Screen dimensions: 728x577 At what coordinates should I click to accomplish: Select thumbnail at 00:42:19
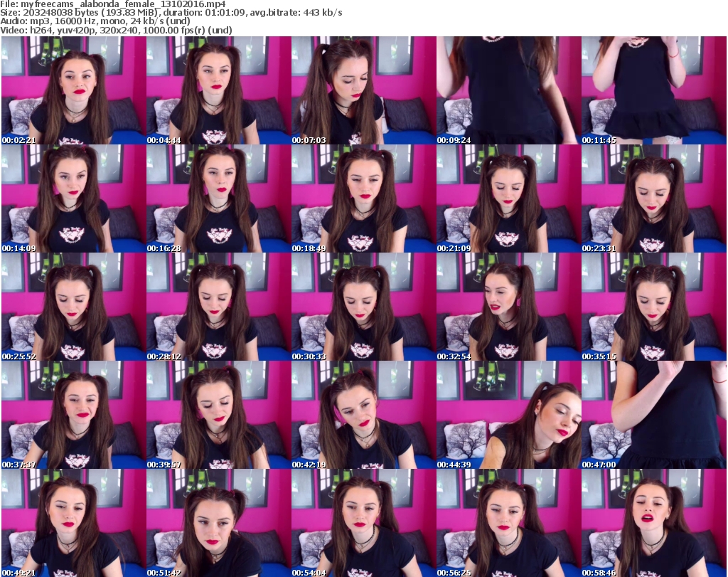(363, 415)
